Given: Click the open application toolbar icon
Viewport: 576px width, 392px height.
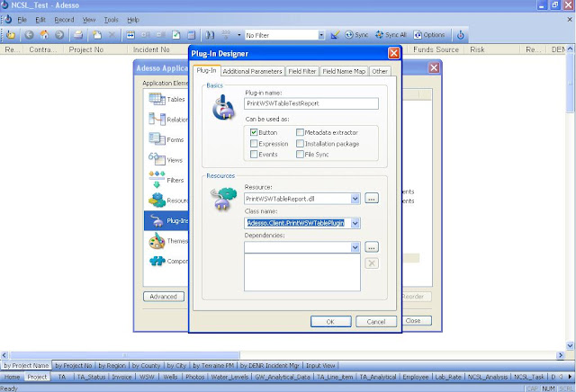Looking at the screenshot, I should click(11, 35).
